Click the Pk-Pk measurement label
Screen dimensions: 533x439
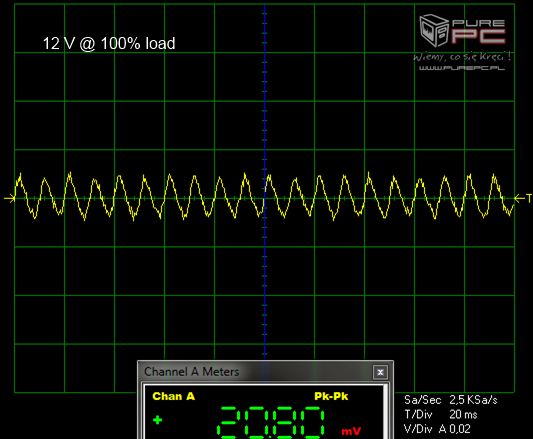331,396
